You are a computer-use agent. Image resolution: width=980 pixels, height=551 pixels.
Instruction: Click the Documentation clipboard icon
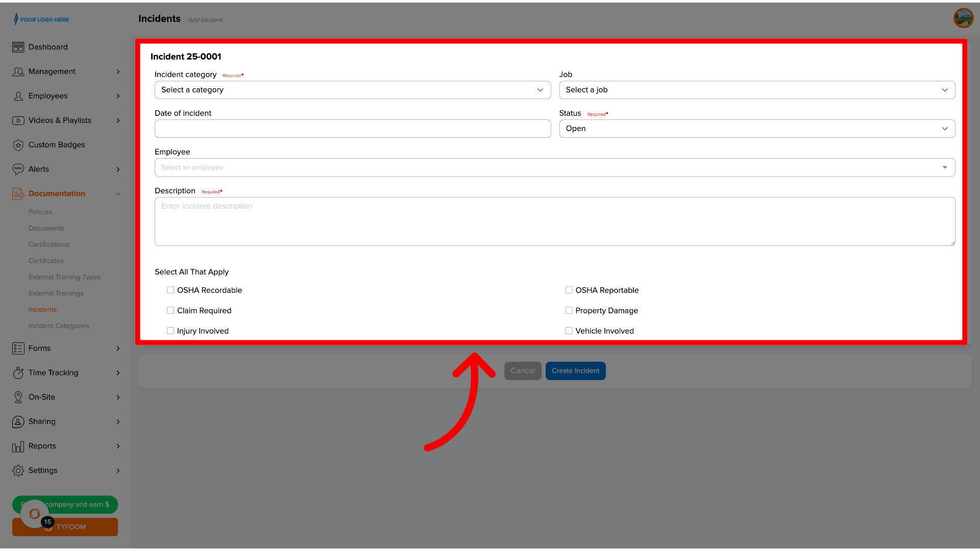tap(18, 193)
